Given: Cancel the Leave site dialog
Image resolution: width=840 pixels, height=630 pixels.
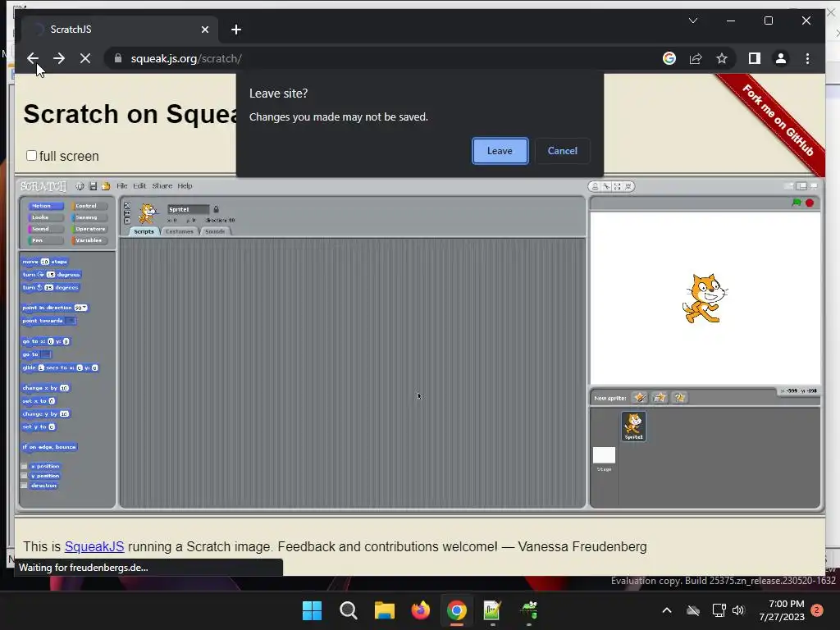Looking at the screenshot, I should tap(562, 151).
